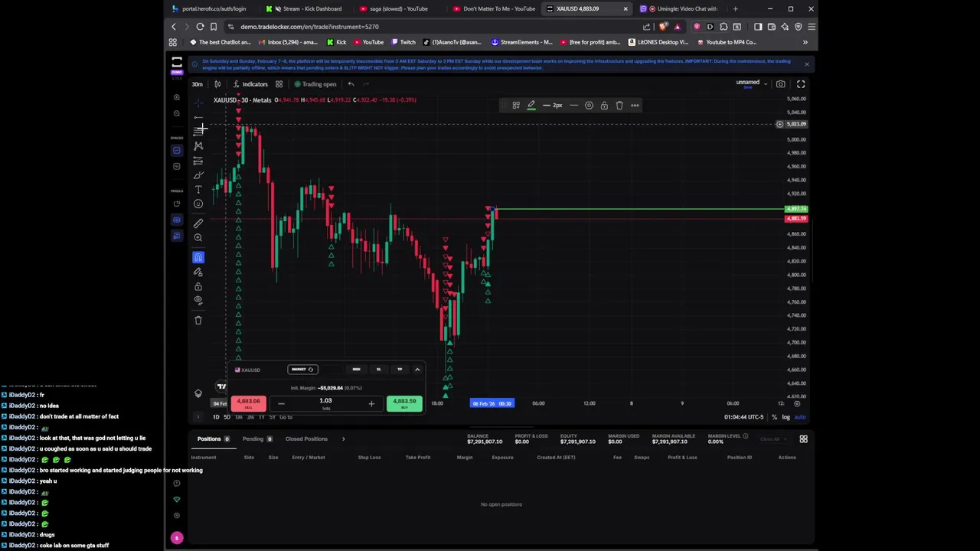Toggle logarithmic price scale
Screen dimensions: 980x551
[x=786, y=417]
